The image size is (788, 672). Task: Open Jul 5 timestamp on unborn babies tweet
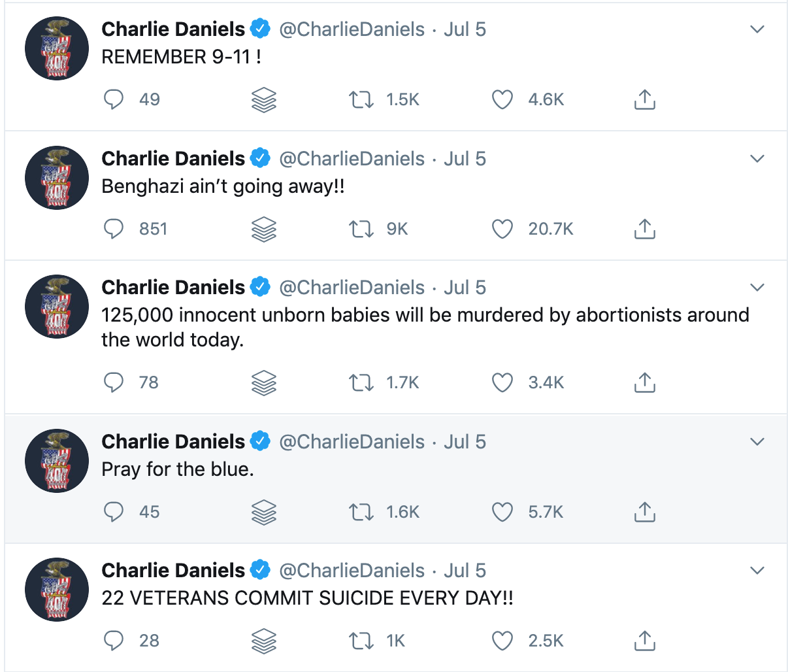(465, 288)
